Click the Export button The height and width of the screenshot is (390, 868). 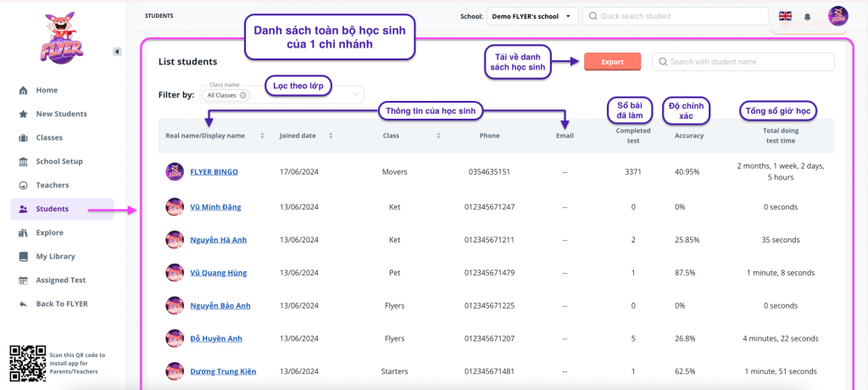[x=612, y=62]
